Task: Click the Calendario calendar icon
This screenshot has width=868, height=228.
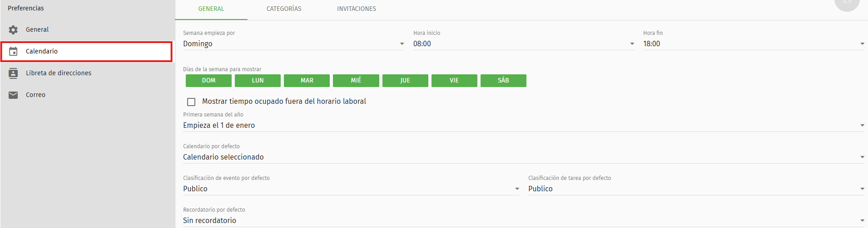Action: click(x=13, y=51)
